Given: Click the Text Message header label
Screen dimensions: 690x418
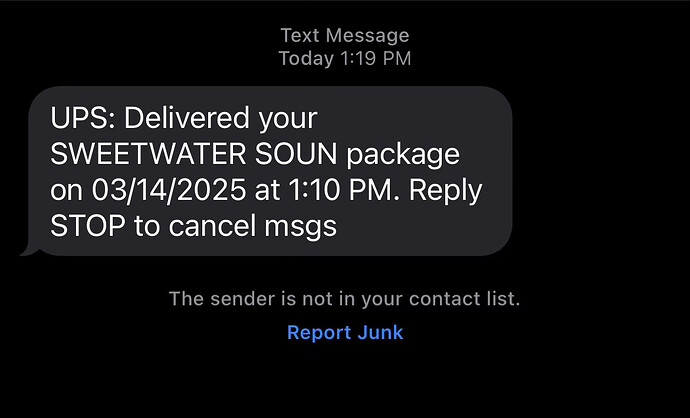Looking at the screenshot, I should pyautogui.click(x=345, y=36).
